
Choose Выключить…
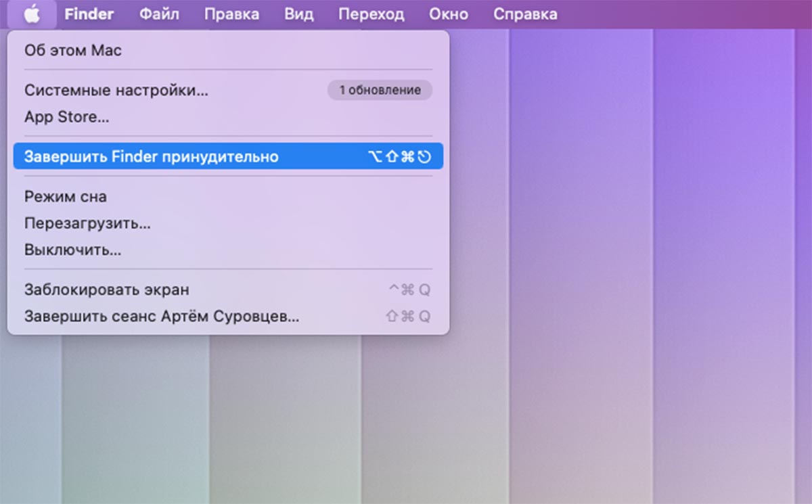(228, 250)
